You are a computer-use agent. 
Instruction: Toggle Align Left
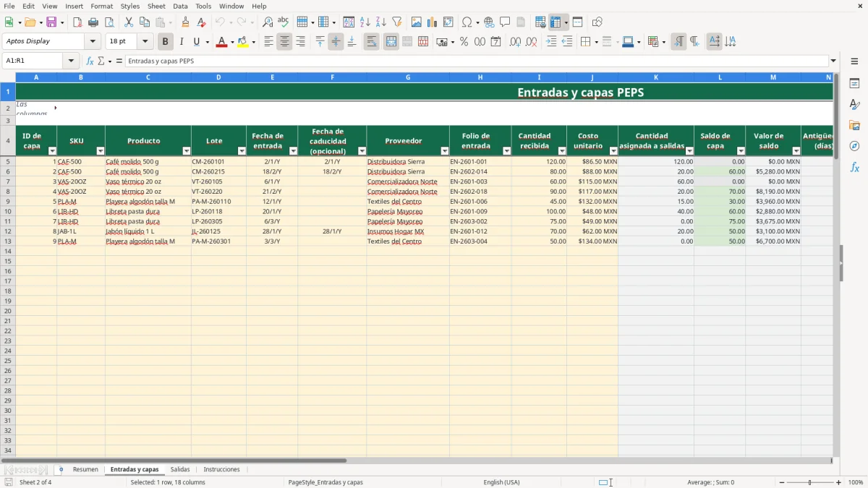coord(268,42)
